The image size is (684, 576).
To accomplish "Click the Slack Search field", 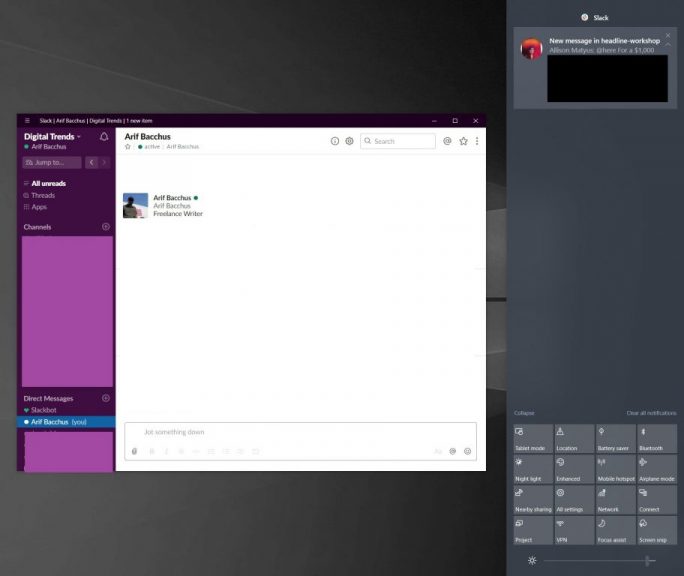I will pyautogui.click(x=398, y=141).
